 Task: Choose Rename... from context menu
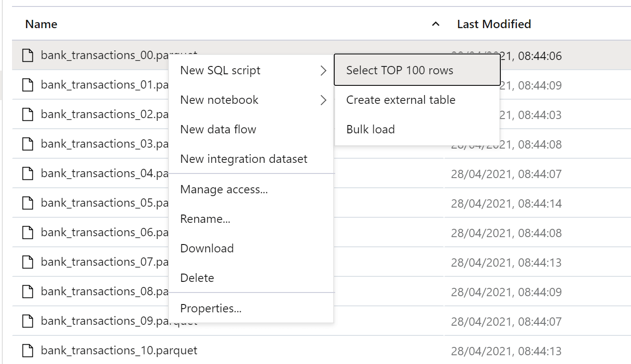point(251,219)
